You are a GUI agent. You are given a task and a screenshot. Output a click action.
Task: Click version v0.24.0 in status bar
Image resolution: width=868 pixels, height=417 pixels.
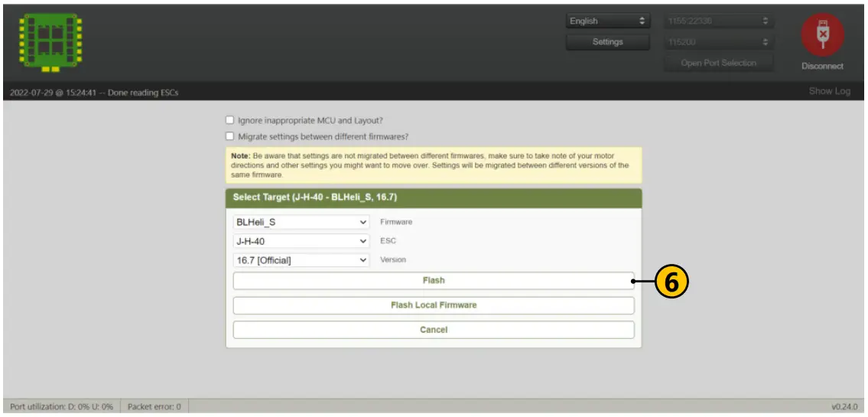click(844, 406)
